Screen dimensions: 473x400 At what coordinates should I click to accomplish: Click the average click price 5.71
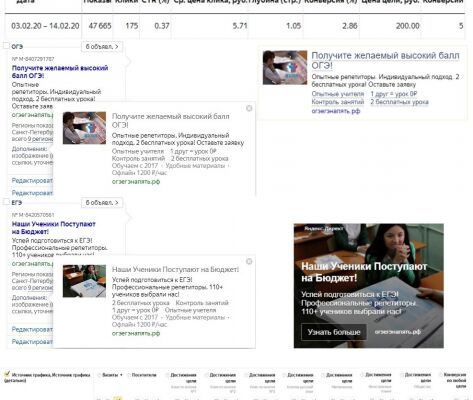coord(240,26)
